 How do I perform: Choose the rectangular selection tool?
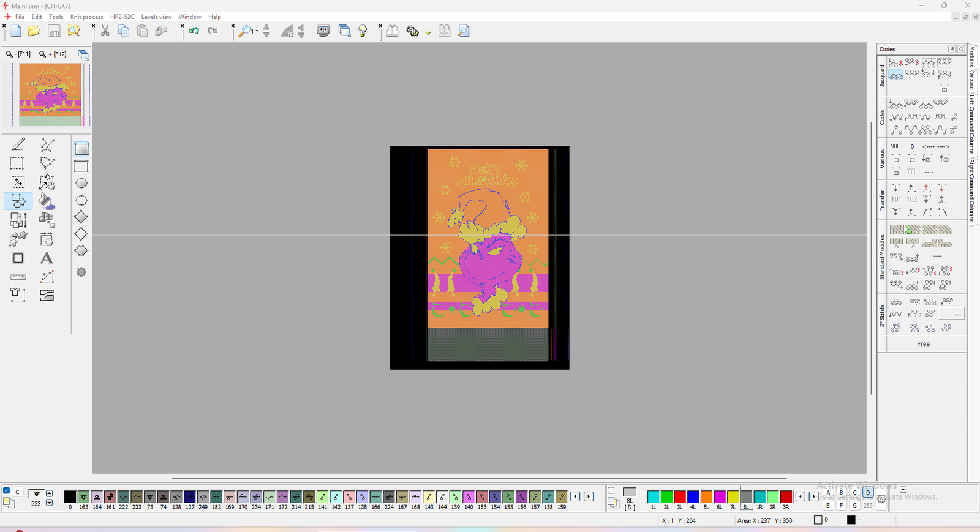click(17, 163)
